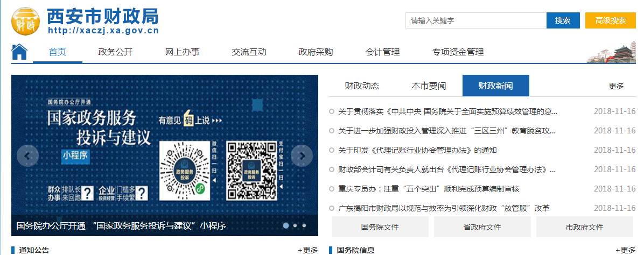Open the 首页 navigation item
Viewport: 644px width, 255px height.
pyautogui.click(x=58, y=52)
